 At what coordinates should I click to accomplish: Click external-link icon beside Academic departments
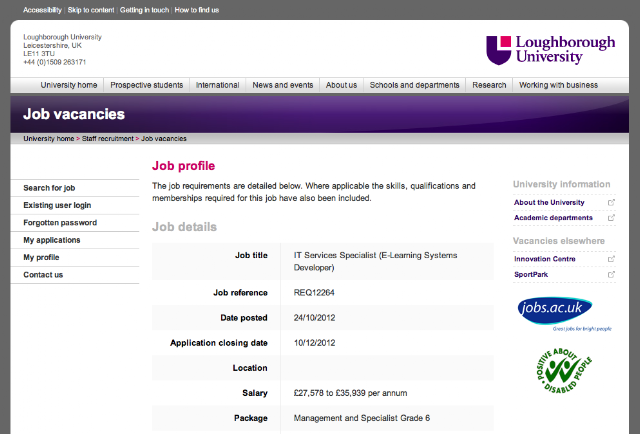tap(611, 218)
